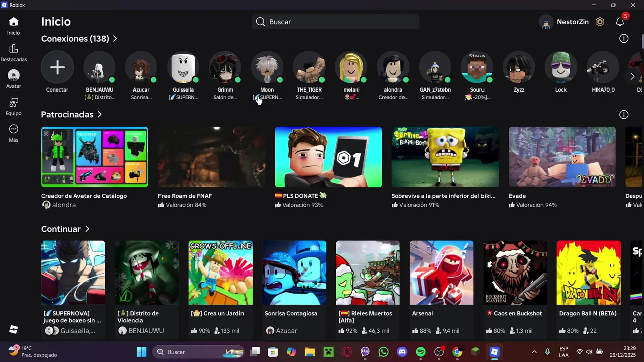Open Spotify from the taskbar

(421, 352)
